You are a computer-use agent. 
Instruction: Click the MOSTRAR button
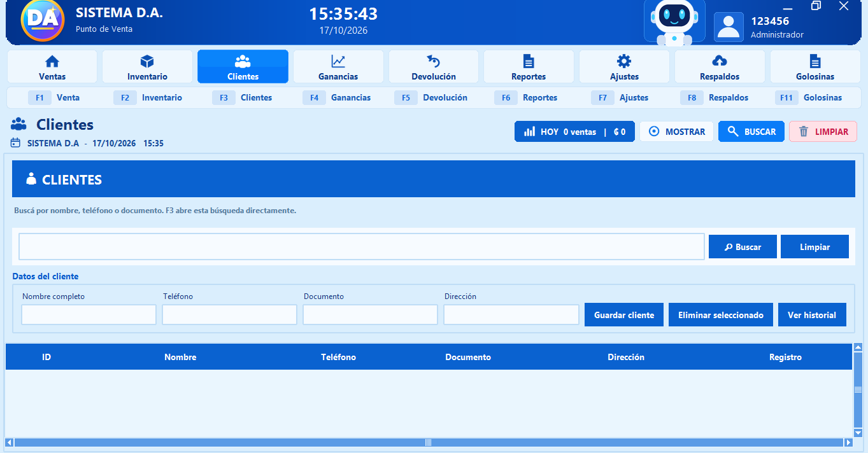pos(676,132)
